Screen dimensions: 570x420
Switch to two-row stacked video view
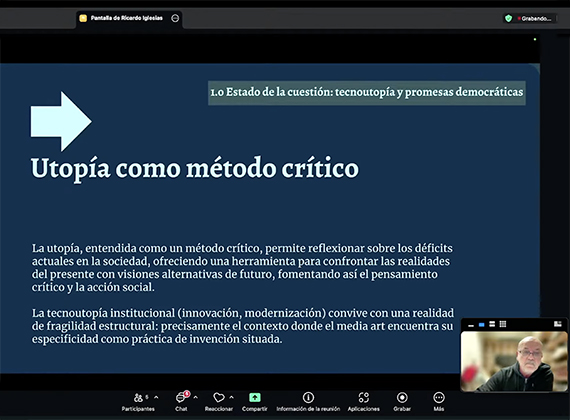[492, 324]
